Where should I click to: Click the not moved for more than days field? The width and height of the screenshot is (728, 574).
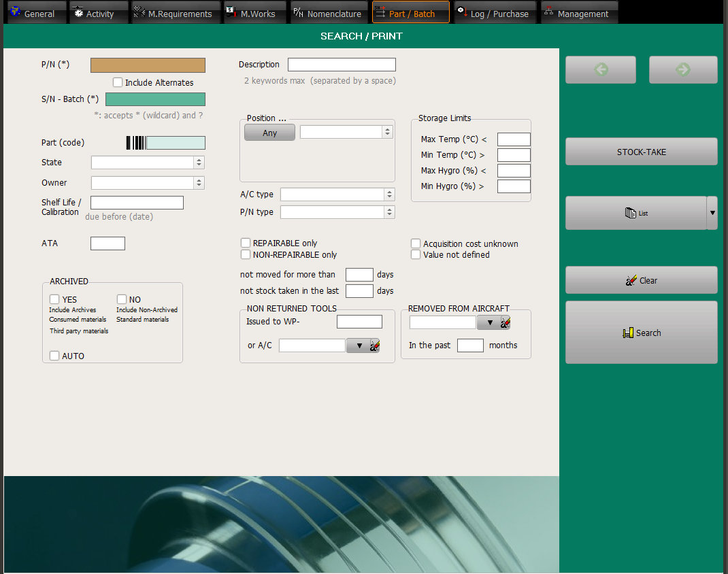click(359, 275)
